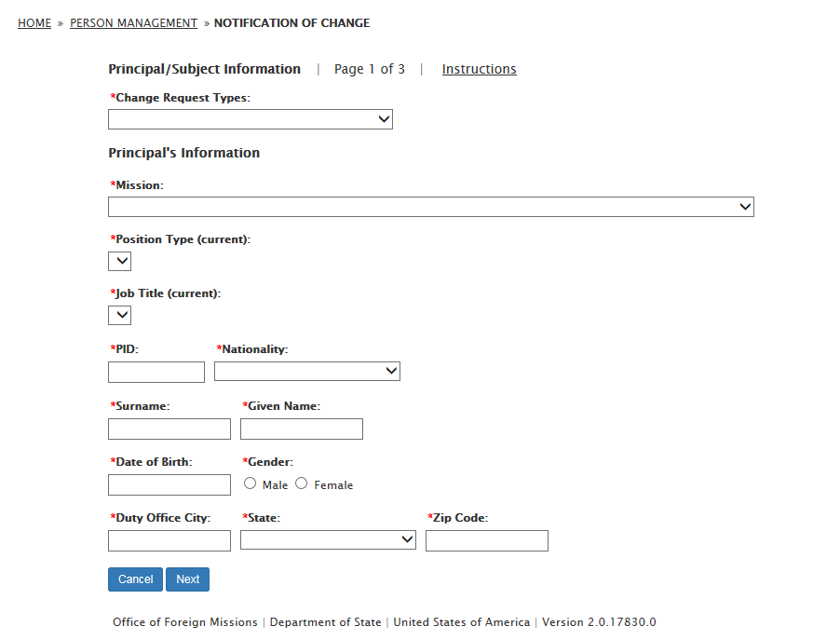840x640 pixels.
Task: Click the Female radio label text
Action: (333, 485)
